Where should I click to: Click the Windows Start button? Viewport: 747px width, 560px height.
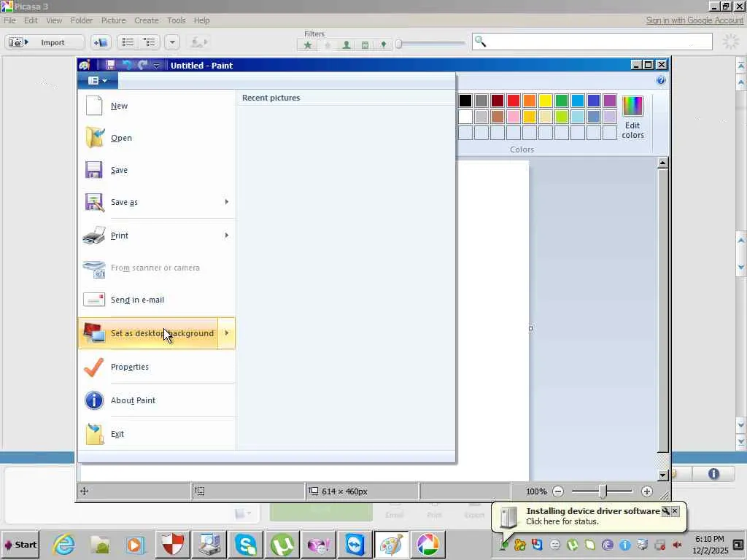20,545
